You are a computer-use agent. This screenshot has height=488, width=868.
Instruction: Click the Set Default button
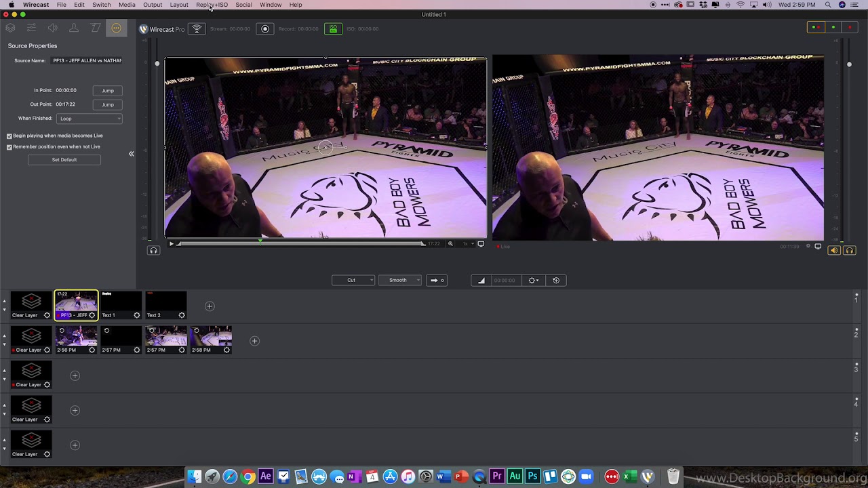(64, 160)
